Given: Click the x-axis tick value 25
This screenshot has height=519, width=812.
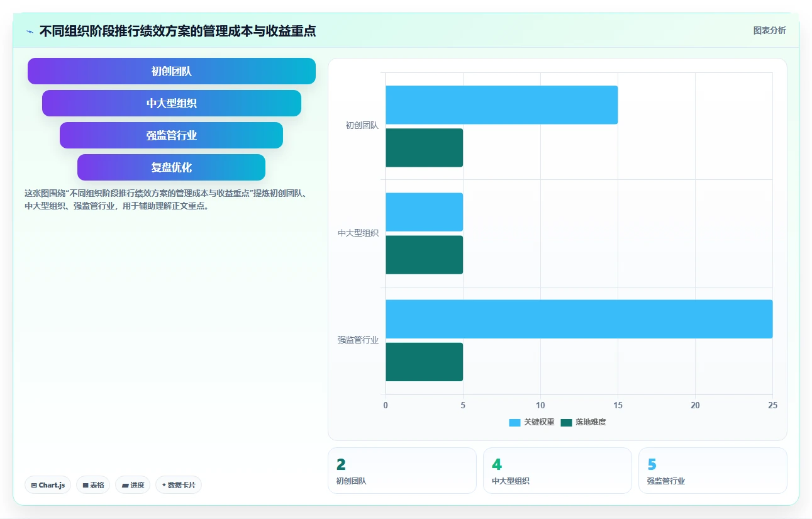Looking at the screenshot, I should click(772, 406).
